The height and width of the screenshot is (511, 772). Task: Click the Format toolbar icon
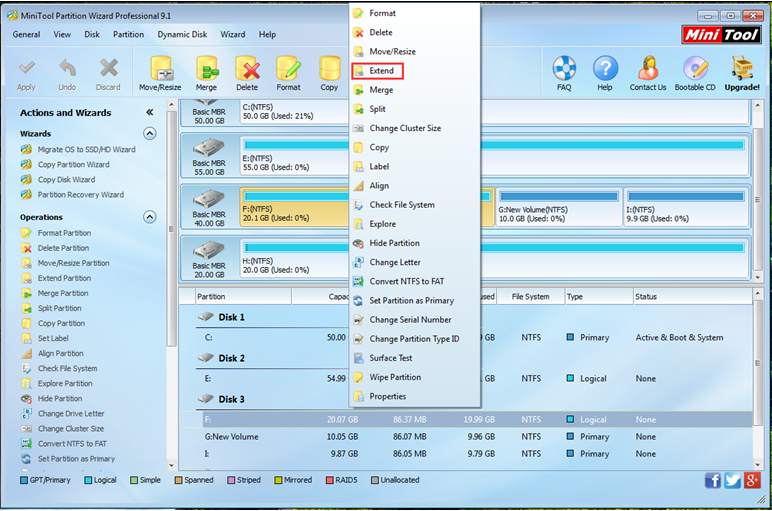coord(289,74)
